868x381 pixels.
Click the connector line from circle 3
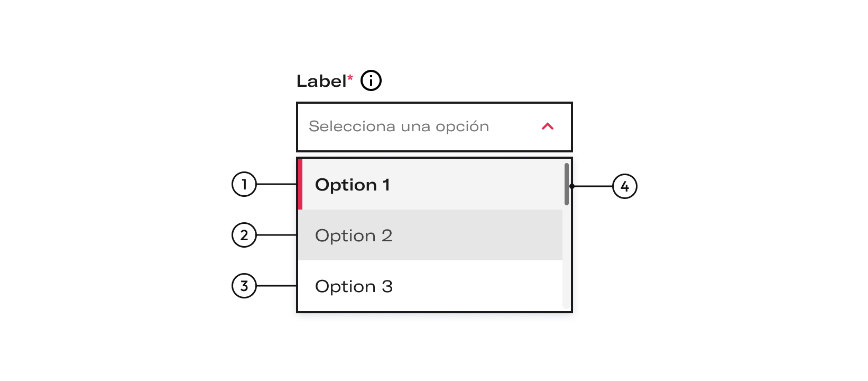coord(277,286)
